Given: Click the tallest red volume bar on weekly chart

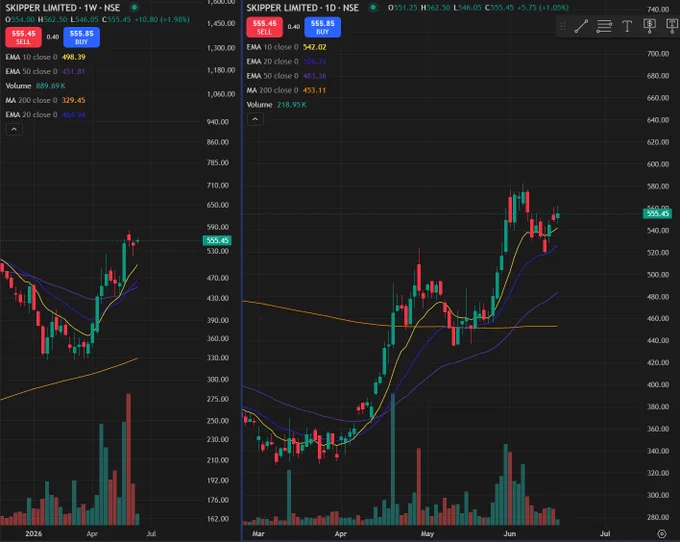Looking at the screenshot, I should click(128, 459).
